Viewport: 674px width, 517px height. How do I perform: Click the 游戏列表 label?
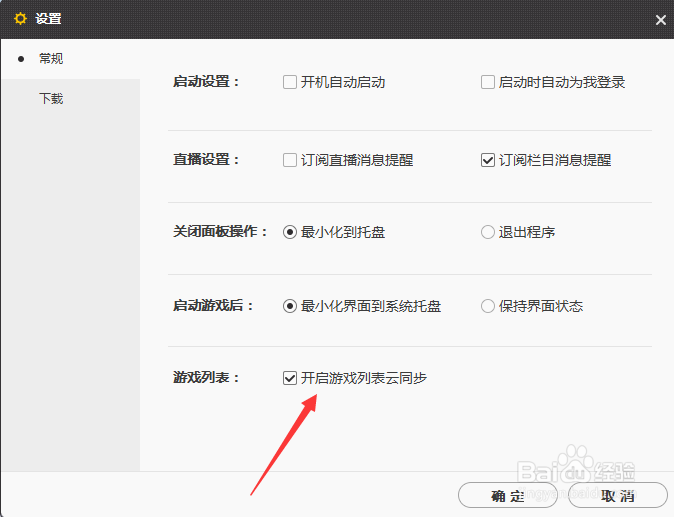pos(206,377)
